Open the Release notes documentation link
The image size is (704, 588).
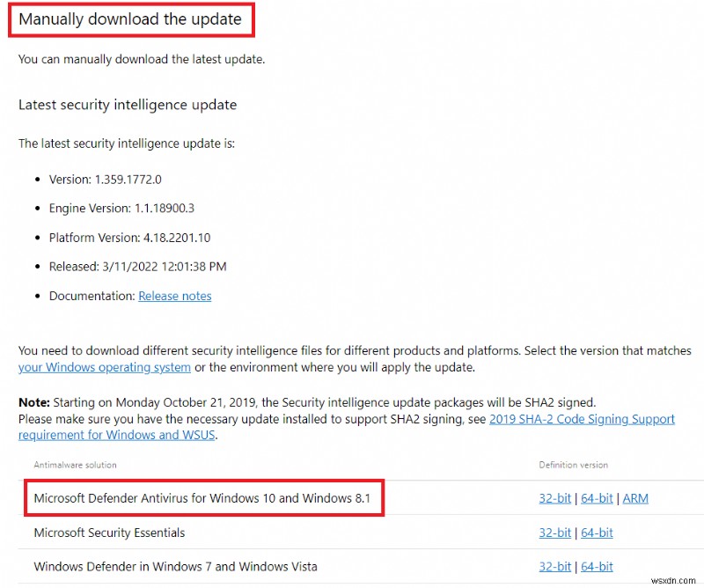coord(174,296)
